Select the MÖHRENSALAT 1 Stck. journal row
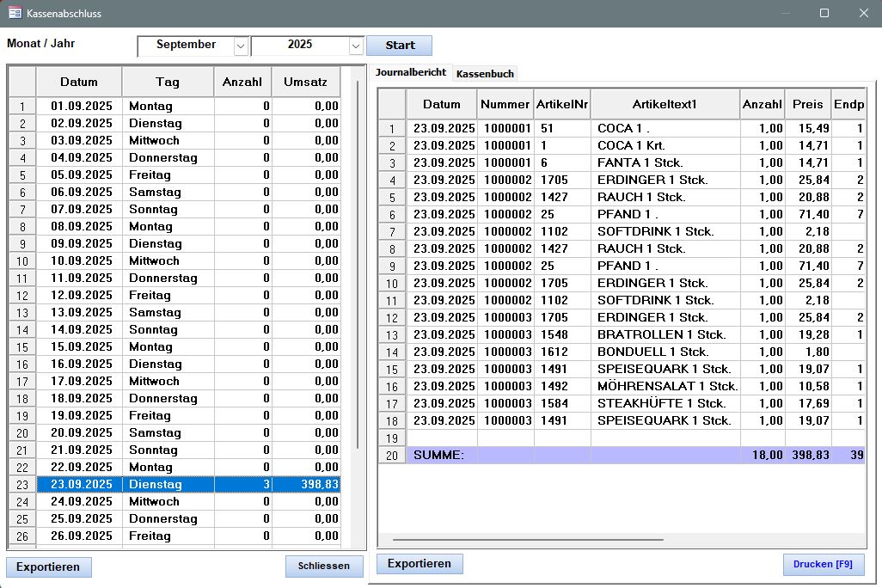The image size is (882, 588). [667, 386]
